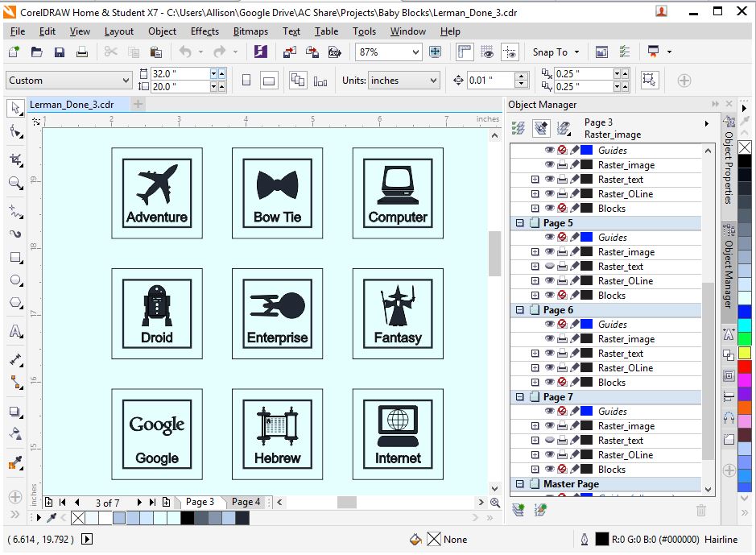Click the Full-screen preview icon
756x555 pixels.
click(x=435, y=52)
